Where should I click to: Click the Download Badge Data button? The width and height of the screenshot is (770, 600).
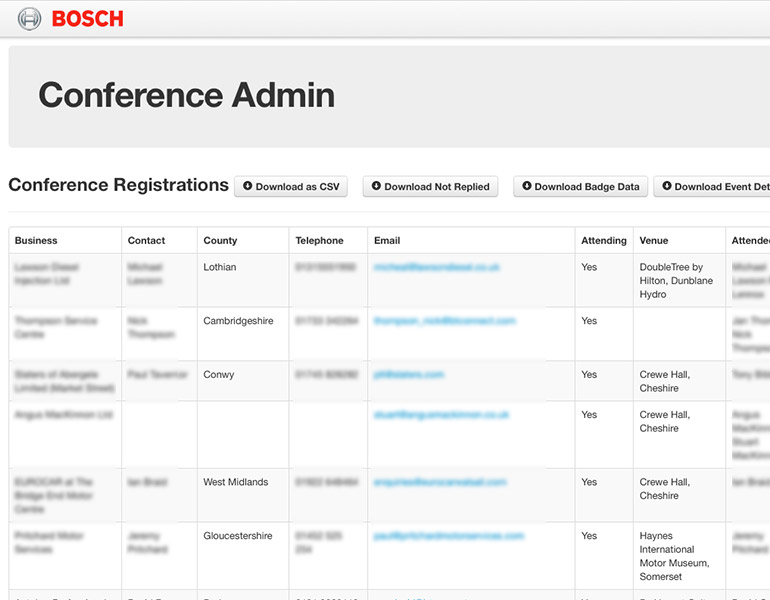[x=580, y=187]
